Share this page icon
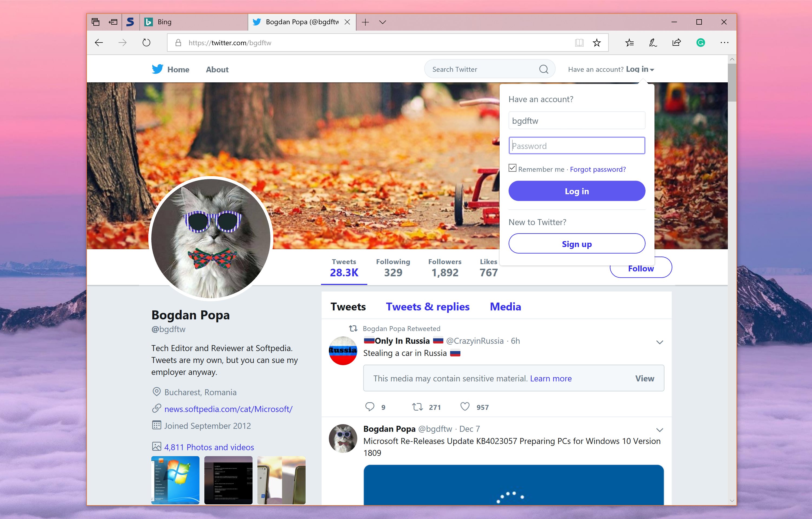This screenshot has width=812, height=519. click(676, 43)
